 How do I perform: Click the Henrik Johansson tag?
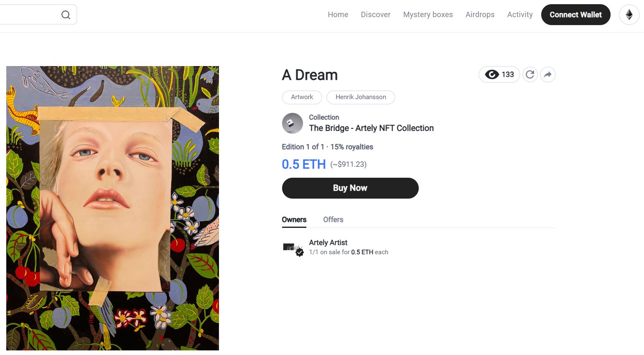pos(360,97)
